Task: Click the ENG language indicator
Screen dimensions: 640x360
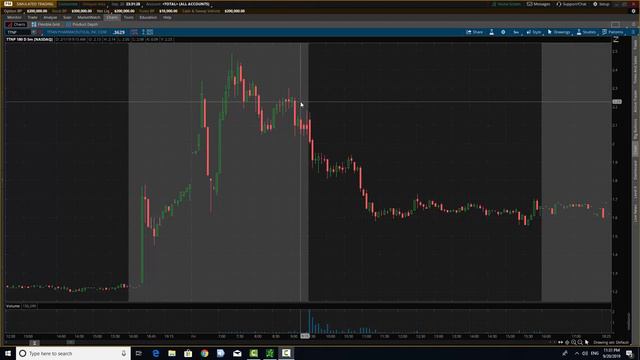Action: coord(595,353)
